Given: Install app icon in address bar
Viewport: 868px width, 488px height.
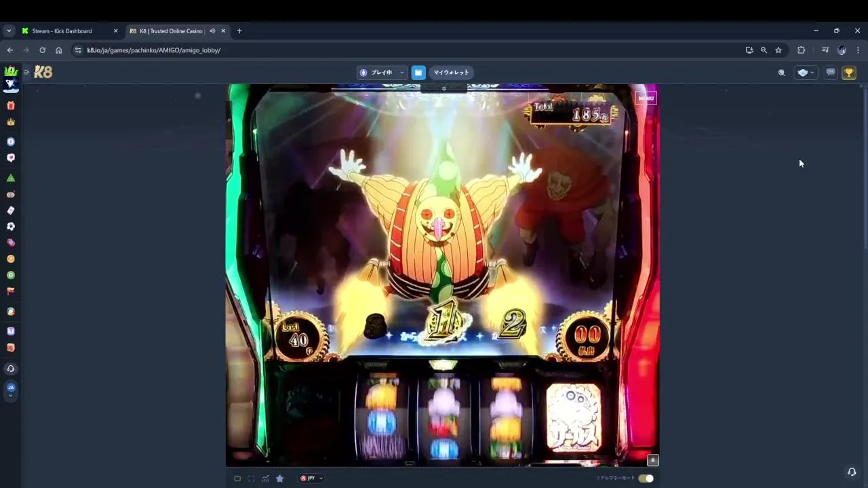Looking at the screenshot, I should 749,50.
